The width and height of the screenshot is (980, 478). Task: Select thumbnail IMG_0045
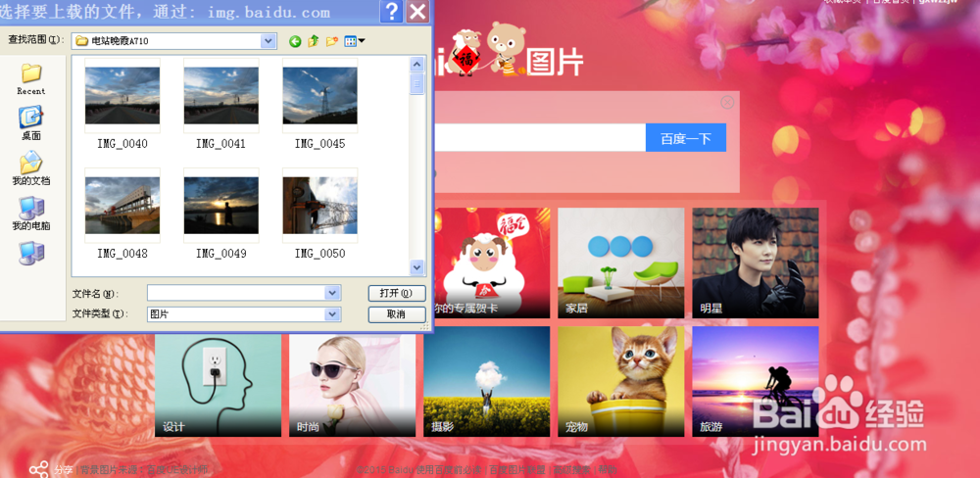tap(320, 96)
